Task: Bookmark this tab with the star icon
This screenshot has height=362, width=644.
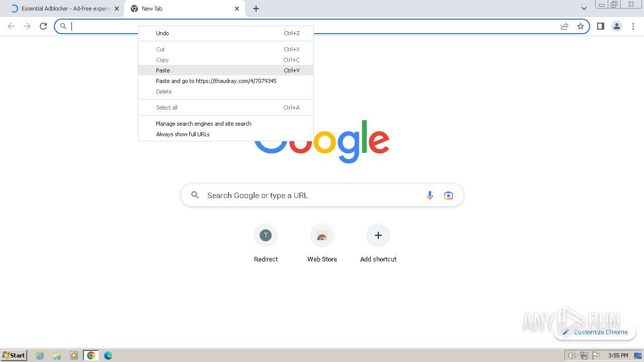Action: [581, 26]
